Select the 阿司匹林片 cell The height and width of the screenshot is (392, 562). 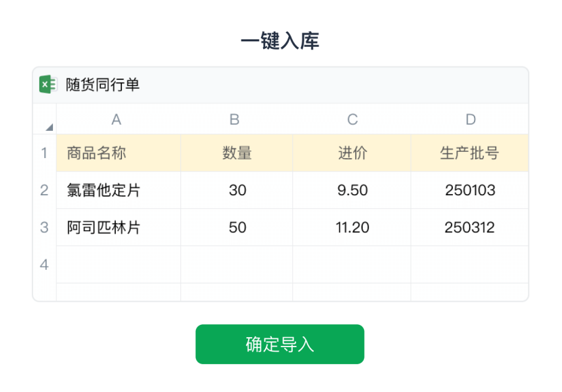point(118,227)
